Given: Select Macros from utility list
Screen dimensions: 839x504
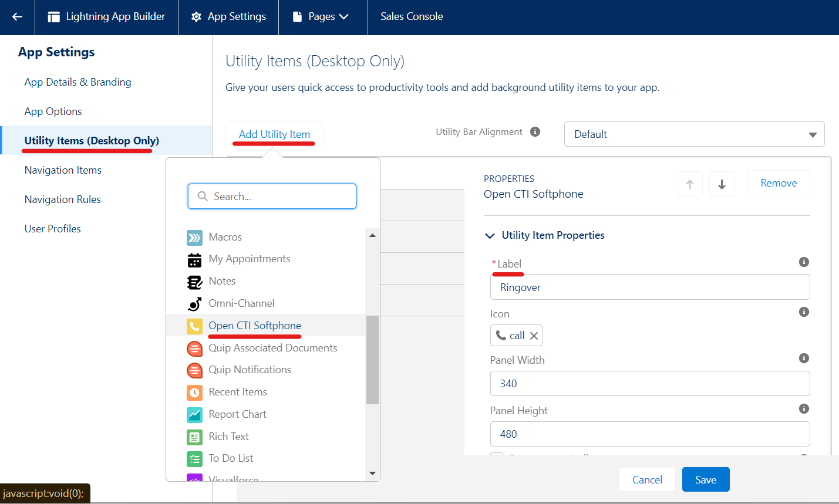Looking at the screenshot, I should (x=225, y=237).
